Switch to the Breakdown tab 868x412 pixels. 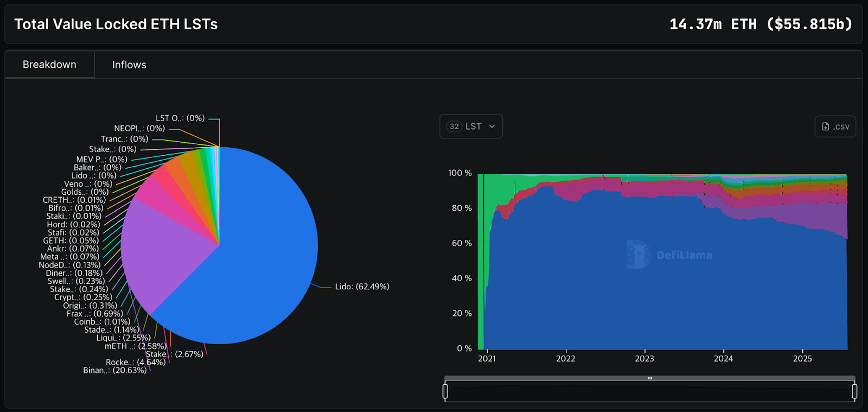click(49, 65)
